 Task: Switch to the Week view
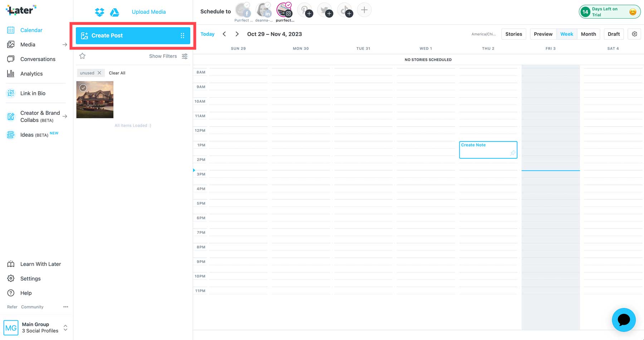(567, 34)
